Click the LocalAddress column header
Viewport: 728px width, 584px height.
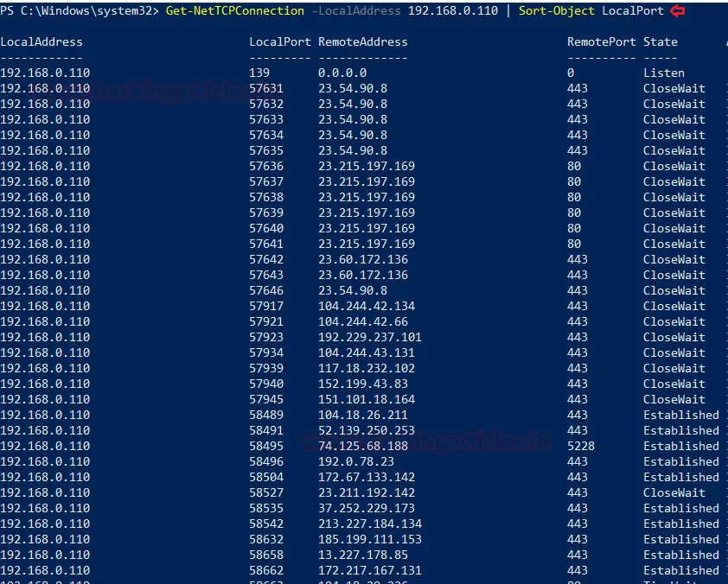pos(42,41)
